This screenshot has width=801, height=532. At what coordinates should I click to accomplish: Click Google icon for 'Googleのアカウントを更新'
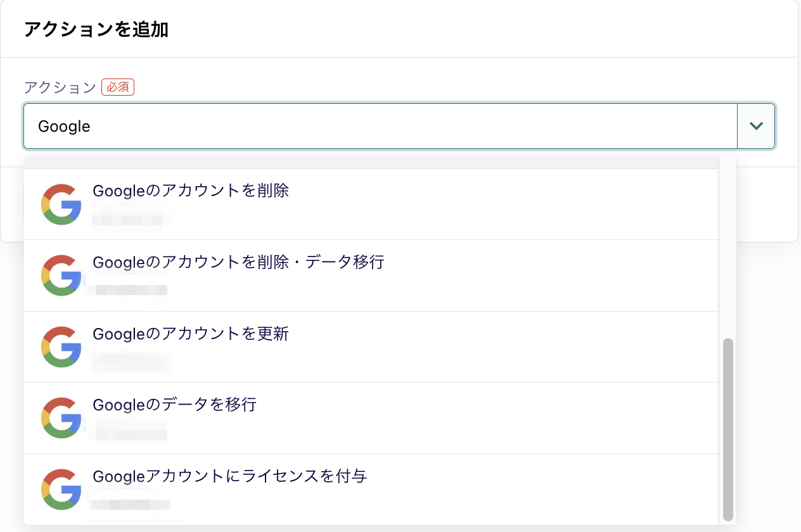(x=61, y=346)
